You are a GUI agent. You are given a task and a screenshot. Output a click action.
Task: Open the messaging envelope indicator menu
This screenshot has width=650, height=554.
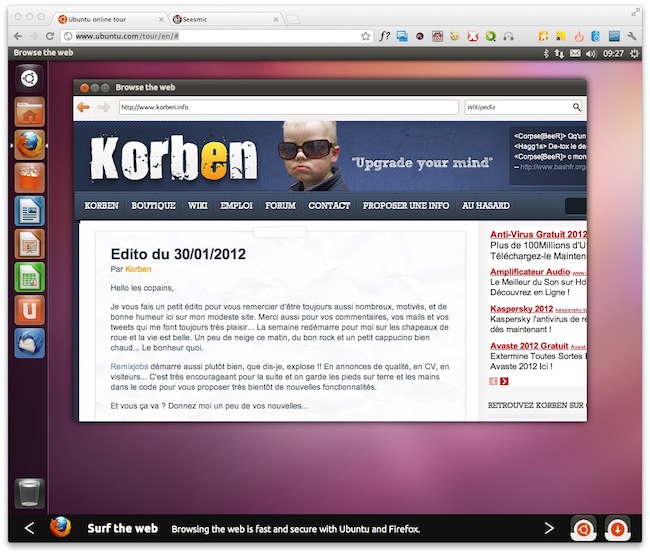coord(575,53)
